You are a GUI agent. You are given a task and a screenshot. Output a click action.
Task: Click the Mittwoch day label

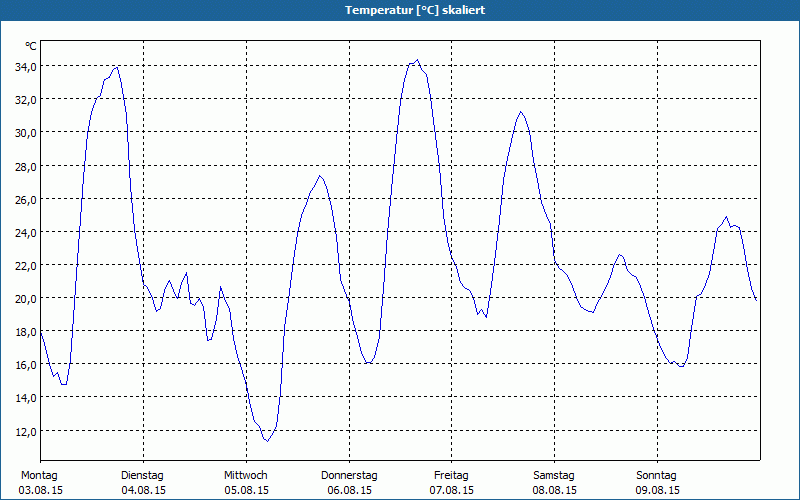tap(246, 475)
